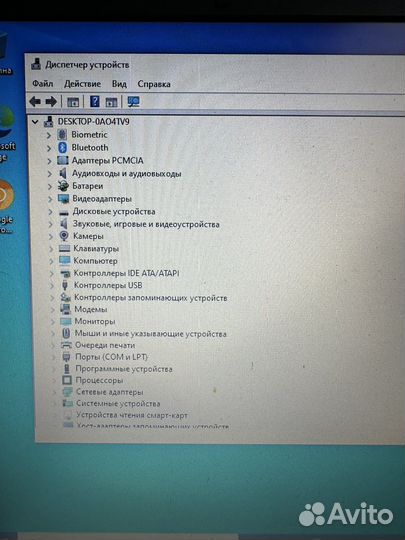
Task: Select the Звуковые, игровые и видеоустройства row
Action: click(x=146, y=225)
